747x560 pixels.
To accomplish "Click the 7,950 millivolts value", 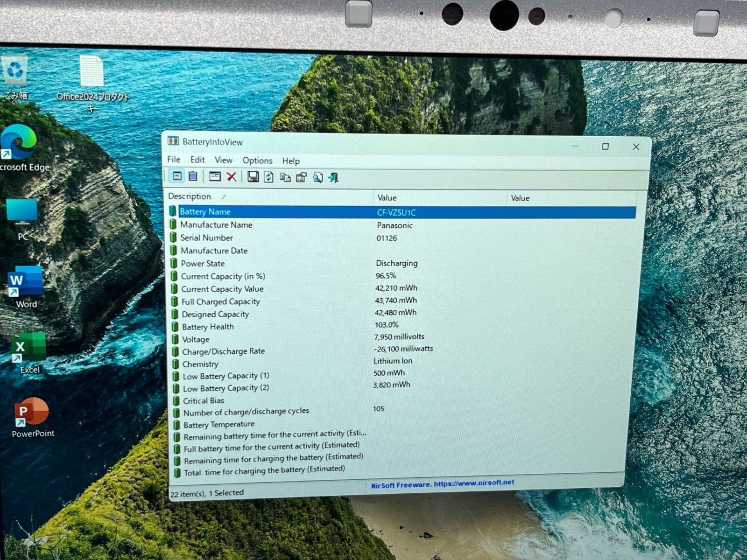I will click(x=399, y=336).
